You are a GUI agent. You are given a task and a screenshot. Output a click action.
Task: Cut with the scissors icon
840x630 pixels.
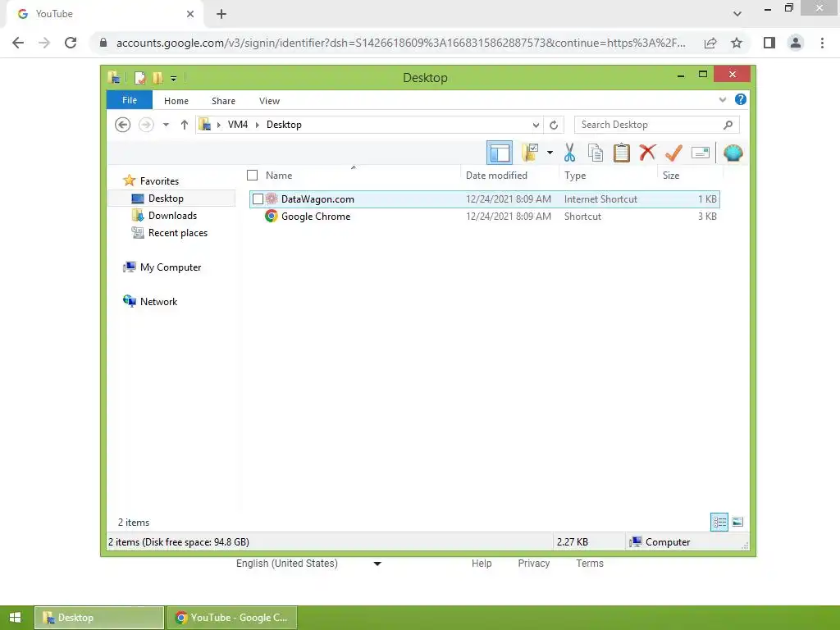pos(569,153)
